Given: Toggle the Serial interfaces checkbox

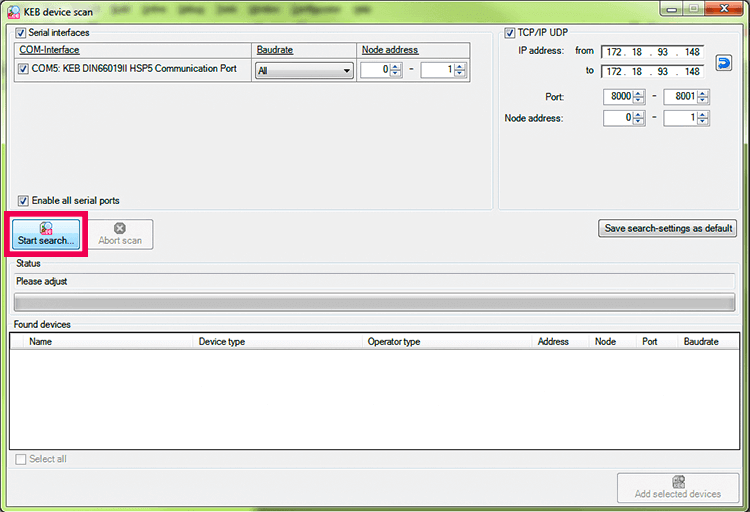Looking at the screenshot, I should (22, 33).
